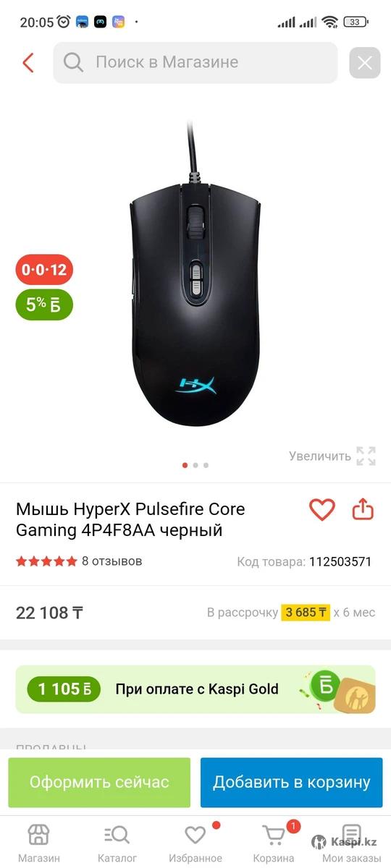The height and width of the screenshot is (868, 391).
Task: Open the Каталог tab
Action: pyautogui.click(x=117, y=844)
